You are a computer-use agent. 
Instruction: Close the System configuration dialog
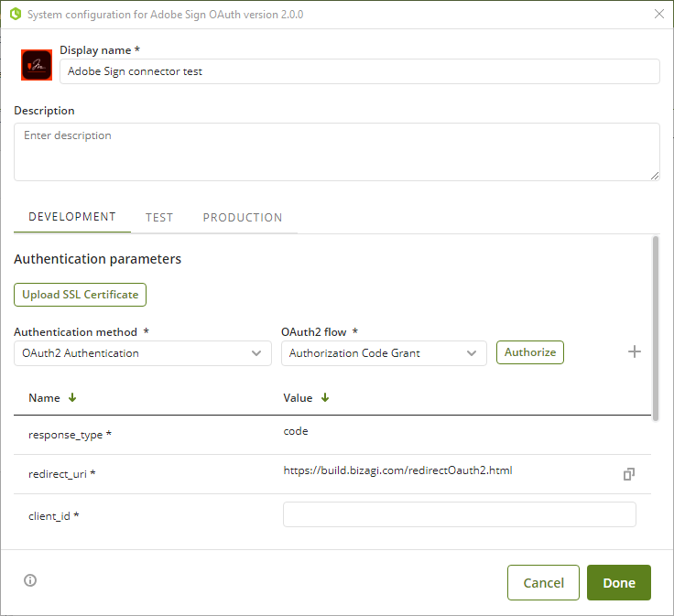click(659, 14)
